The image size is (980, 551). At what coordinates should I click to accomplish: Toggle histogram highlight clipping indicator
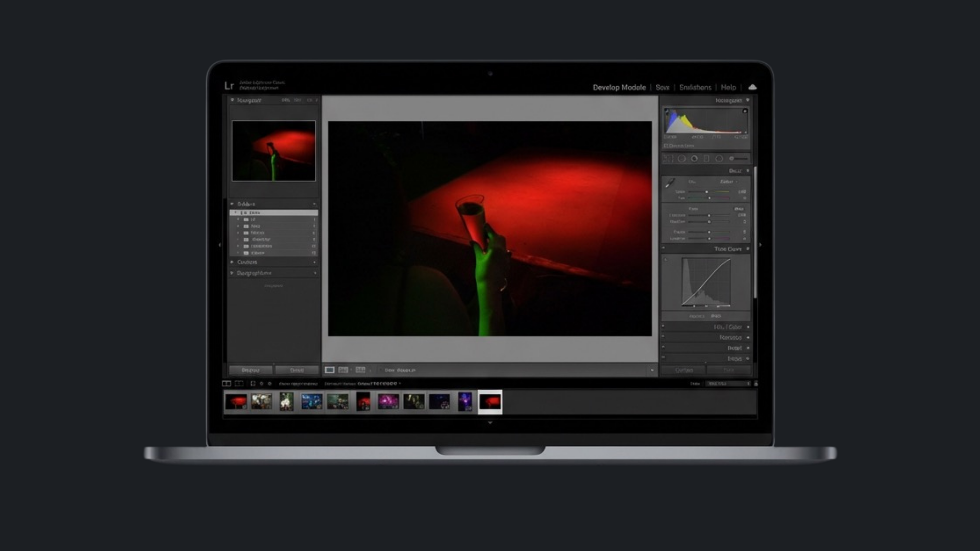pos(745,111)
